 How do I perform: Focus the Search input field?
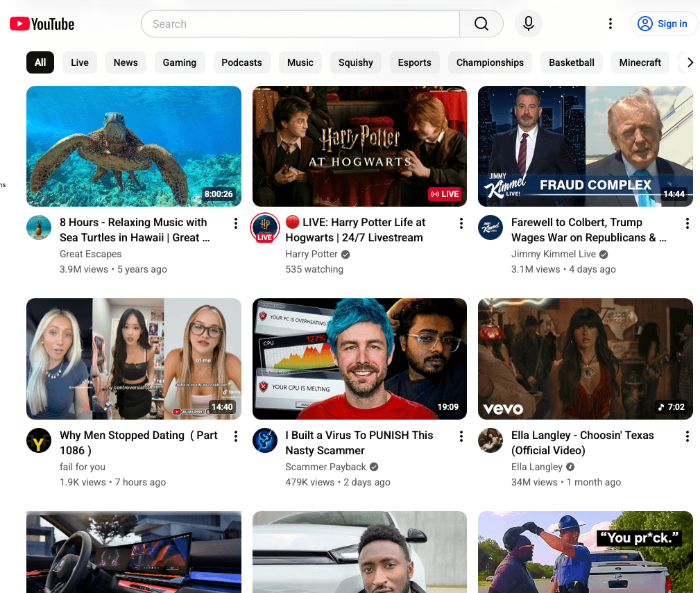pos(300,24)
